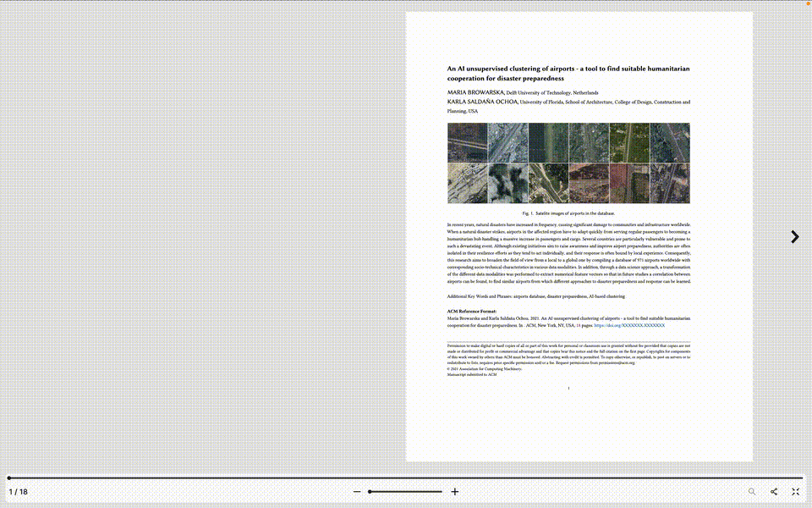This screenshot has width=812, height=508.
Task: Zoom in using the plus icon
Action: 454,491
